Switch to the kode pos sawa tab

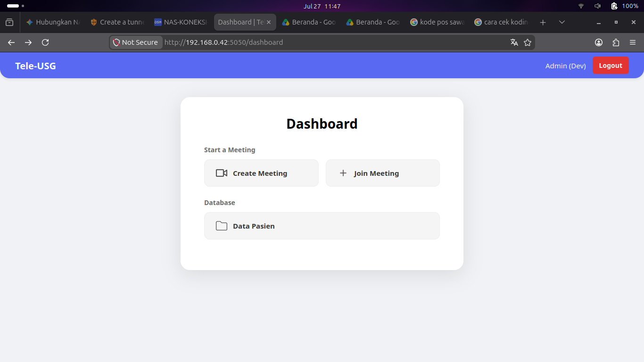click(438, 22)
